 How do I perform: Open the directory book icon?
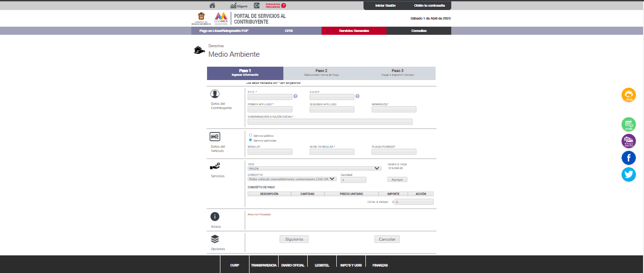coord(257,5)
